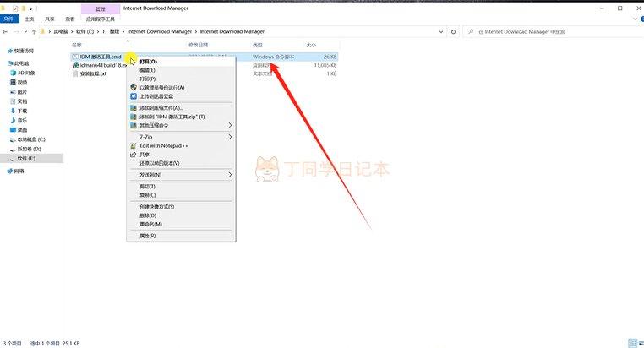Click Internet Download Manager search box

tap(554, 31)
